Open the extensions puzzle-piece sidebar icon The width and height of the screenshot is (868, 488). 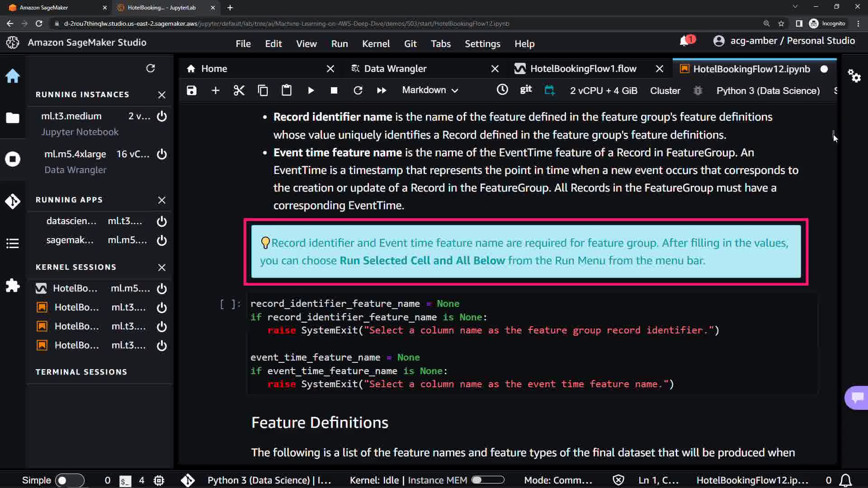click(x=13, y=285)
